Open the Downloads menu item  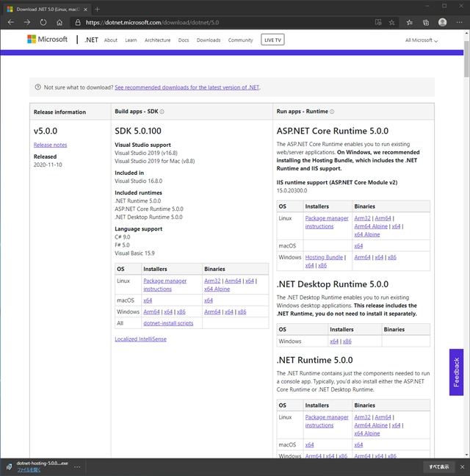point(209,40)
